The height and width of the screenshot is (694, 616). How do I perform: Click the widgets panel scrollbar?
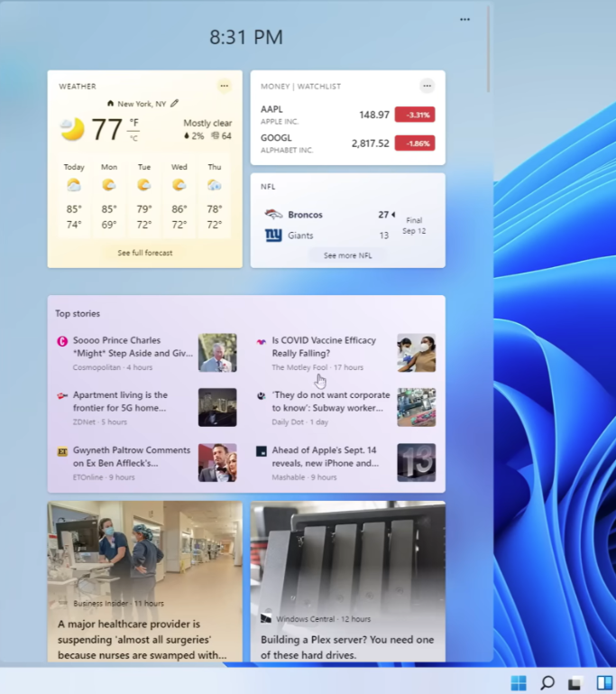click(488, 49)
